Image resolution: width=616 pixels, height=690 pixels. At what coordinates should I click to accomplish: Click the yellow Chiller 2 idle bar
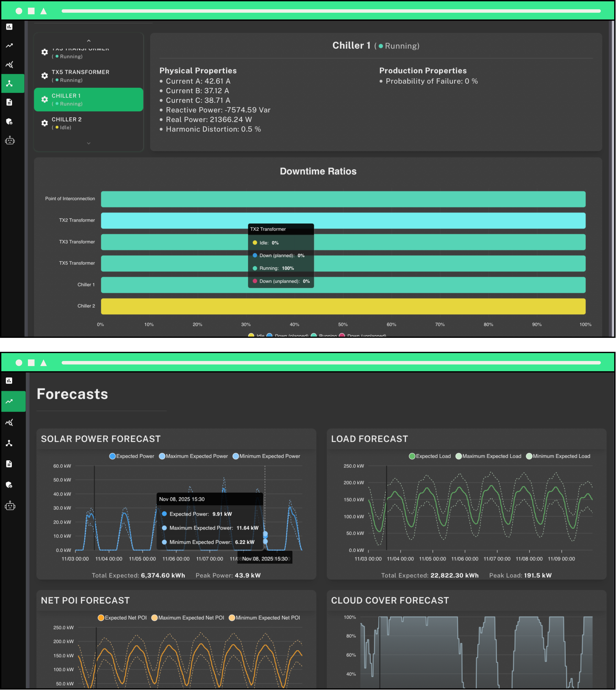pos(343,307)
